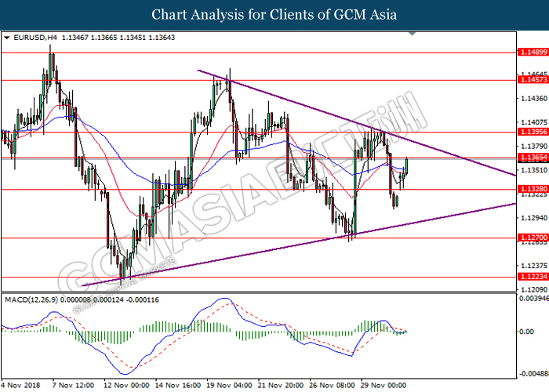This screenshot has width=549, height=392.
Task: Select the 1.13956 red price label
Action: tap(533, 132)
